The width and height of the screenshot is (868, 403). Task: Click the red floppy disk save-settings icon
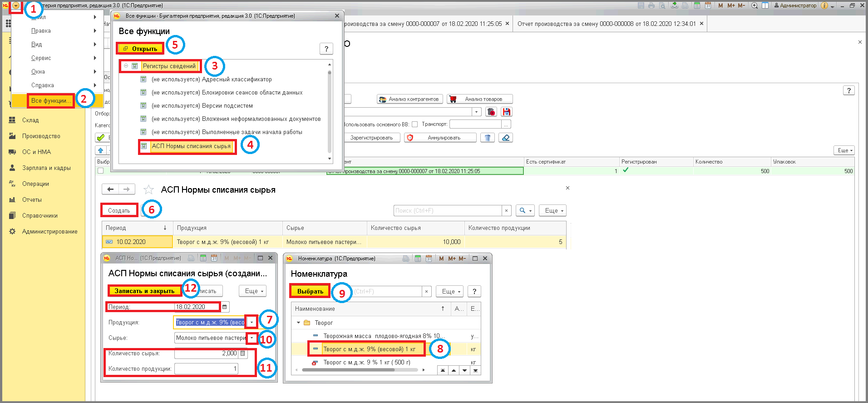pyautogui.click(x=507, y=112)
